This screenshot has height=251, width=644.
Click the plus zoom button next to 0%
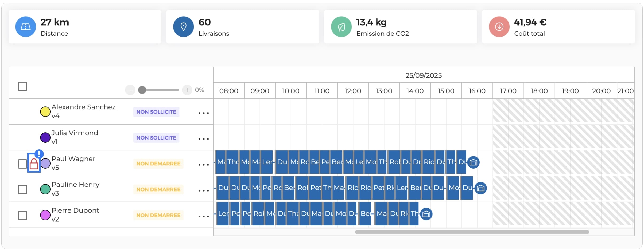pos(187,90)
